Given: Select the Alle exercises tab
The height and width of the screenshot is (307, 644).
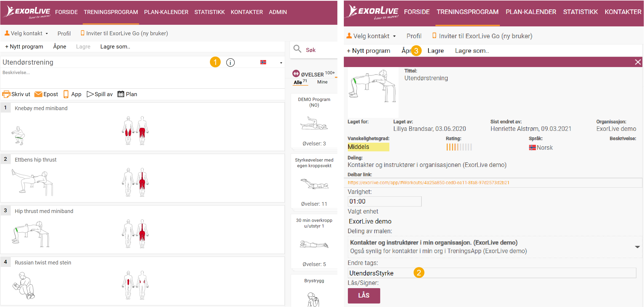Looking at the screenshot, I should coord(300,82).
